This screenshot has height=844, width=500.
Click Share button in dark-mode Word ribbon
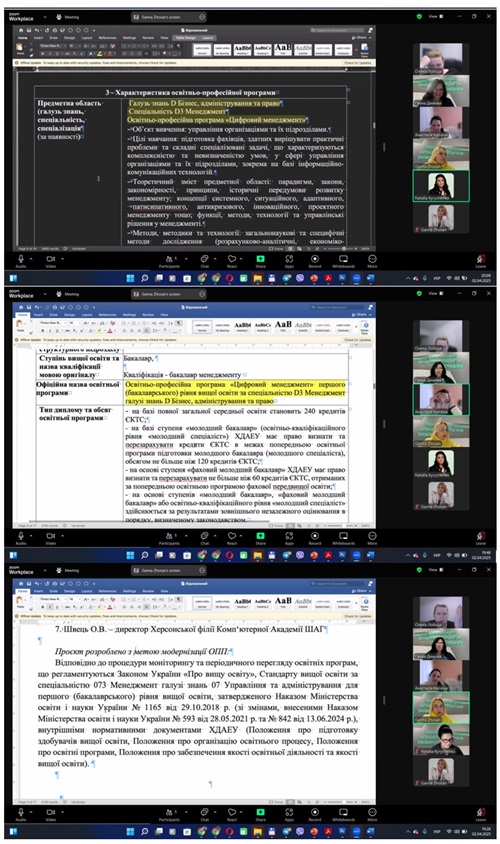(x=359, y=38)
